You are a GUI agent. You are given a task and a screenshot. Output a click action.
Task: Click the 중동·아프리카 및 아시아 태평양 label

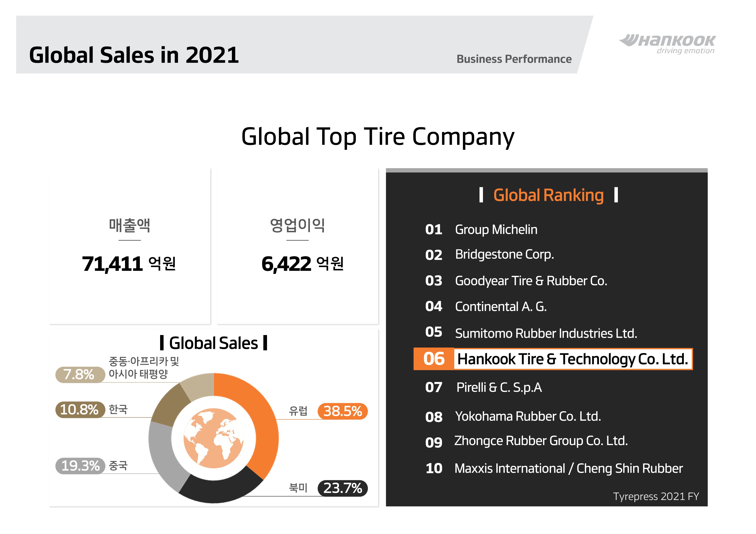[x=144, y=368]
